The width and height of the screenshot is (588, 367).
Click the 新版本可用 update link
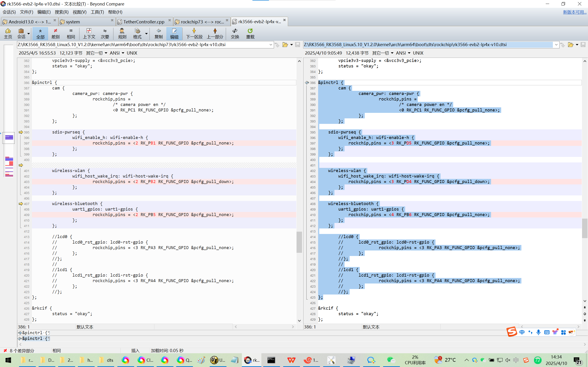[x=574, y=12]
